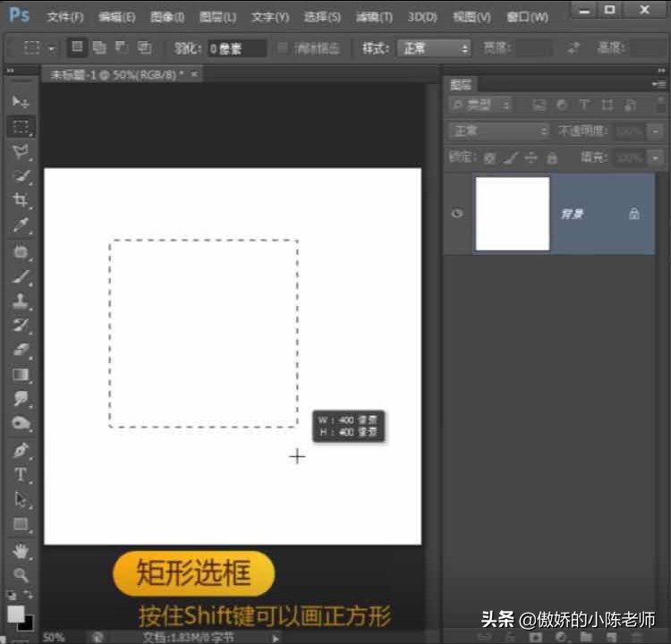This screenshot has height=644, width=671.
Task: Toggle the anti-alias checkbox
Action: [x=283, y=47]
